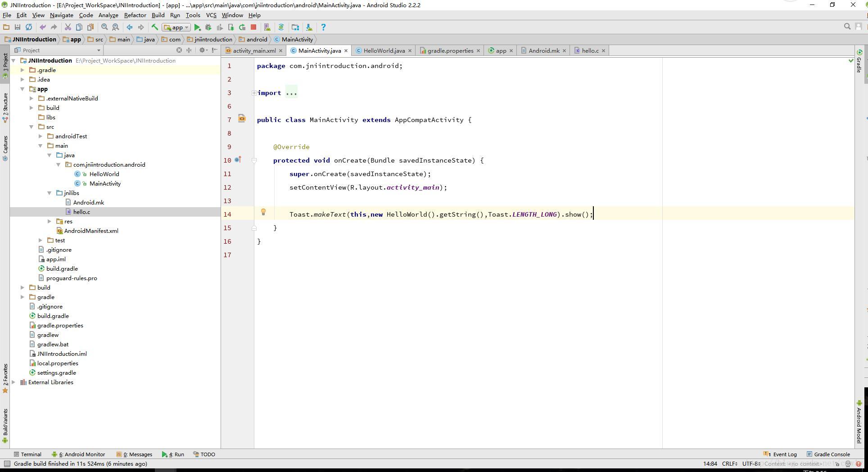Expand the .gradle folder
The height and width of the screenshot is (472, 868).
pos(23,70)
